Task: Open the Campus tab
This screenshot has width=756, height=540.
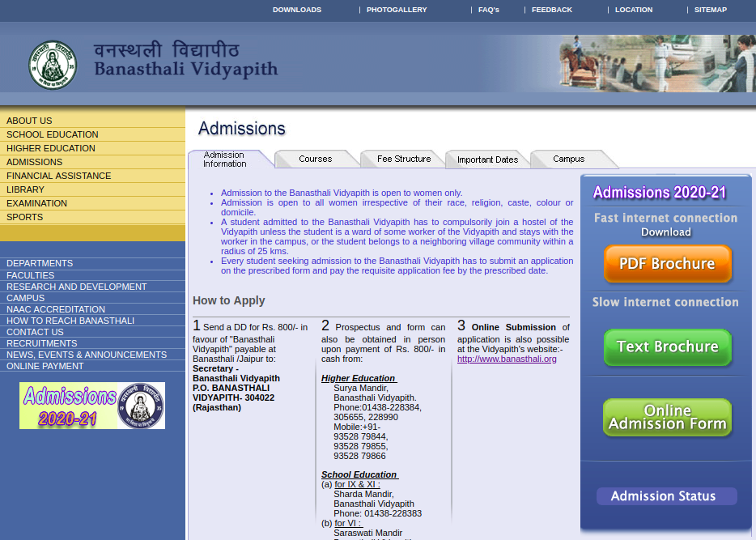Action: [569, 159]
